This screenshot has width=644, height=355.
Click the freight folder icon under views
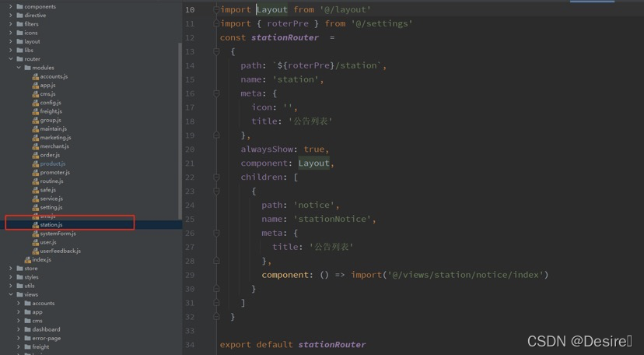tap(27, 346)
